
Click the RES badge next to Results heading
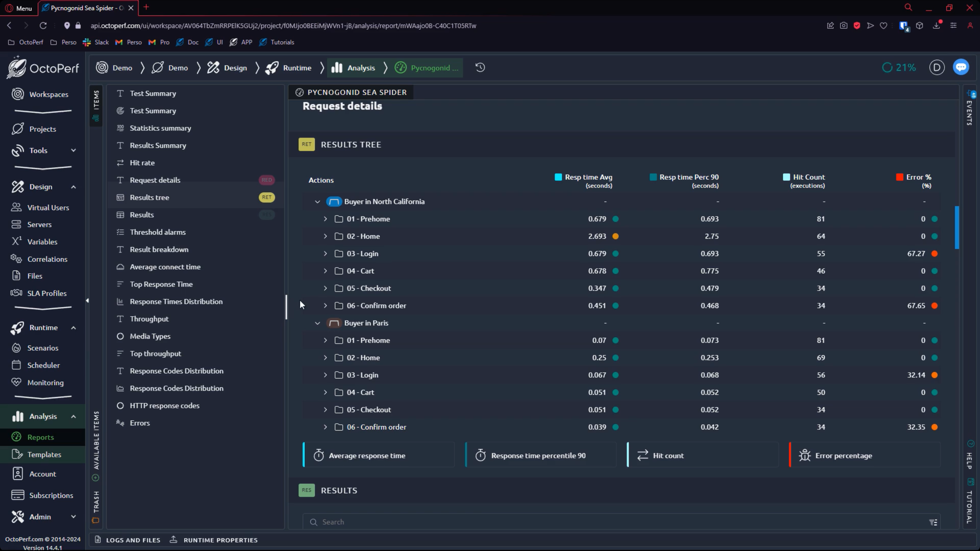click(x=306, y=490)
